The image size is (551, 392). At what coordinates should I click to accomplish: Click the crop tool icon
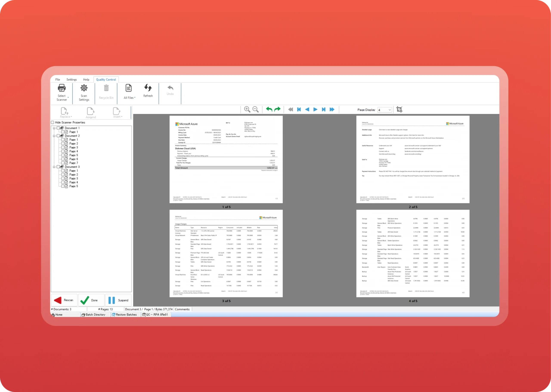click(399, 110)
